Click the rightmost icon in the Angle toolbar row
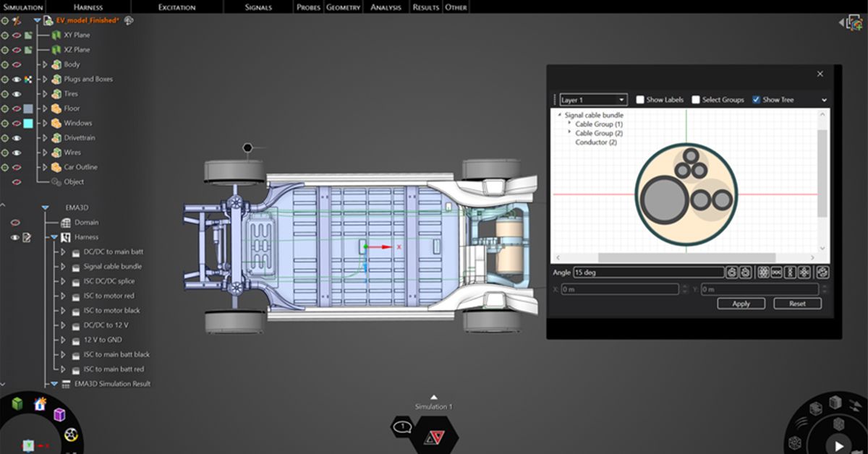Image resolution: width=868 pixels, height=454 pixels. point(822,273)
